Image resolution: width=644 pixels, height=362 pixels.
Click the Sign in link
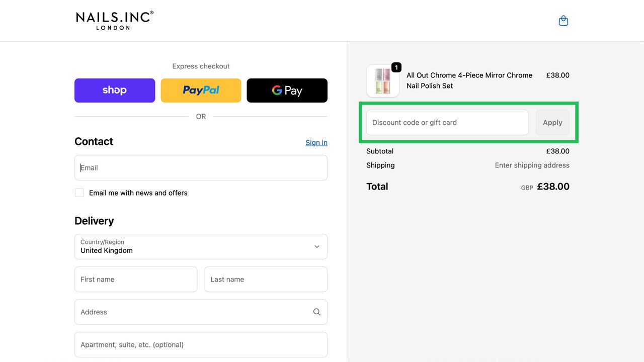click(x=316, y=142)
